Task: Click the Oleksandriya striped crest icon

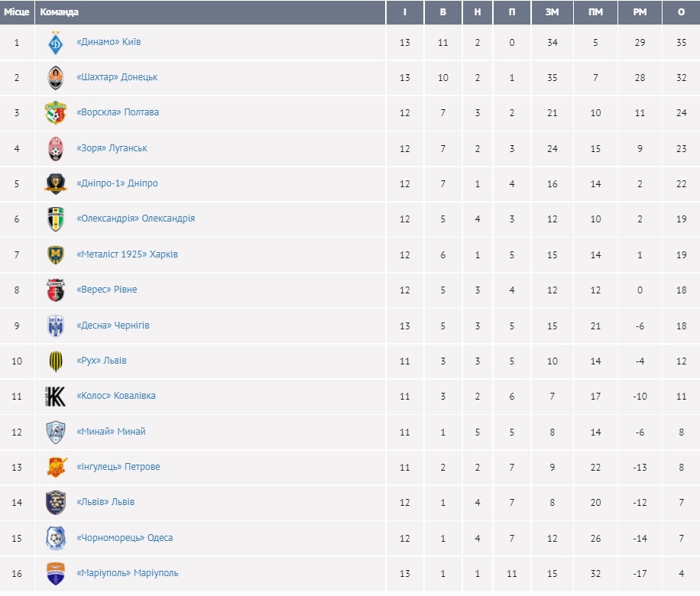Action: coord(56,219)
